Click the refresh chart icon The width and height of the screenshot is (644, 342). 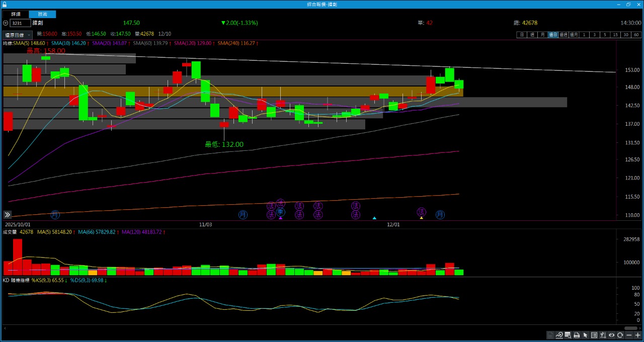pos(620,335)
